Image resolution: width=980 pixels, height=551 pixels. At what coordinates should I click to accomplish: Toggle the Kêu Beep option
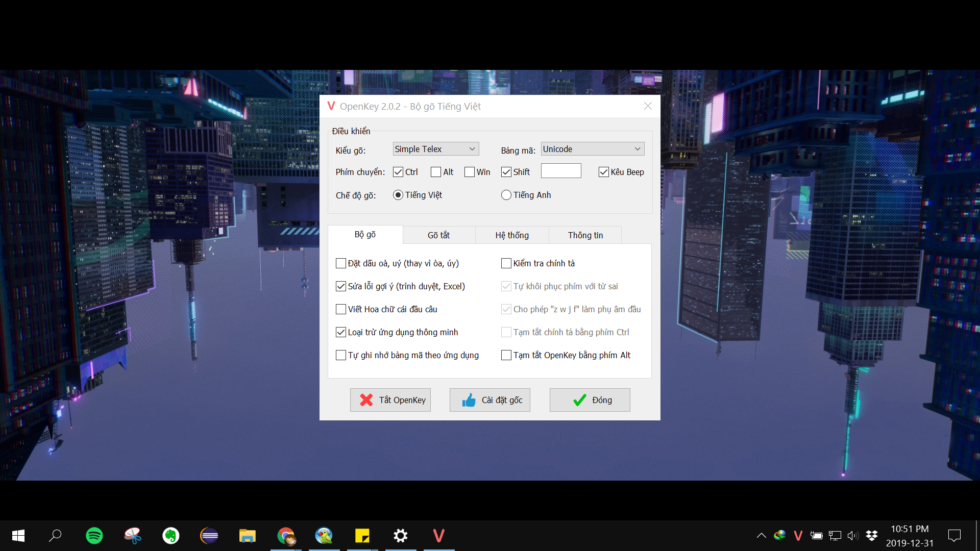click(x=603, y=172)
